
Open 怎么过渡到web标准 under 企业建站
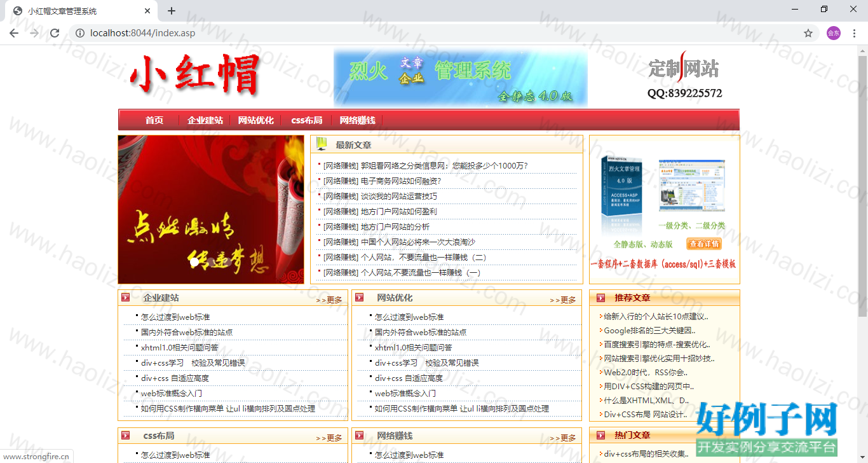point(175,317)
